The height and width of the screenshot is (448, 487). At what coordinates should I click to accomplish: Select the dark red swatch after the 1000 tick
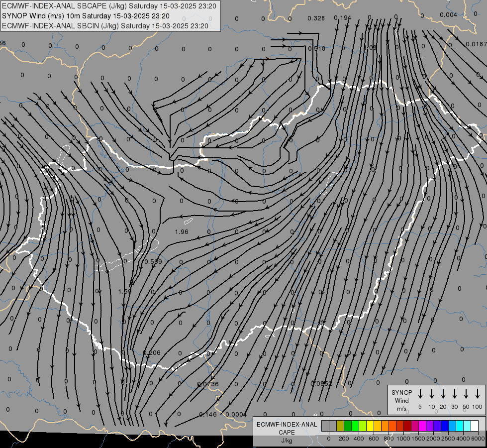(x=407, y=426)
